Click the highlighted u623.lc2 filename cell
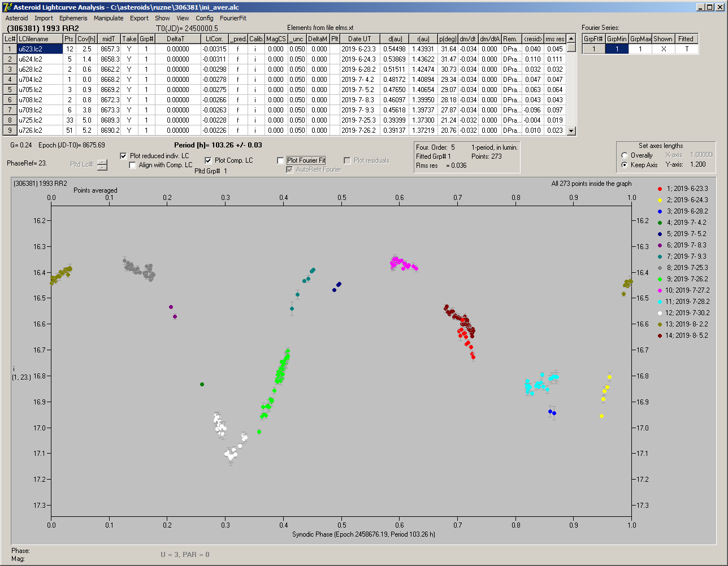 pyautogui.click(x=40, y=49)
